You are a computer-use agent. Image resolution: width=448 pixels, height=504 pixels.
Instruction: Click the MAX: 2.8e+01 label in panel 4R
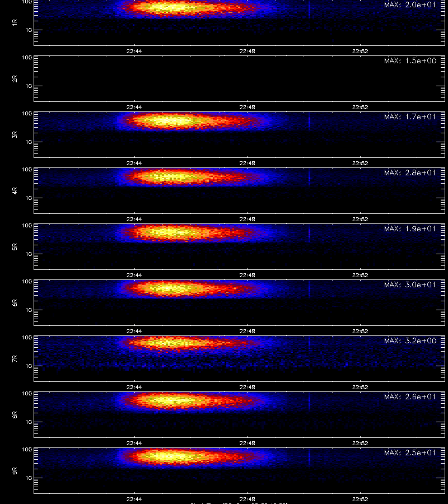[410, 172]
